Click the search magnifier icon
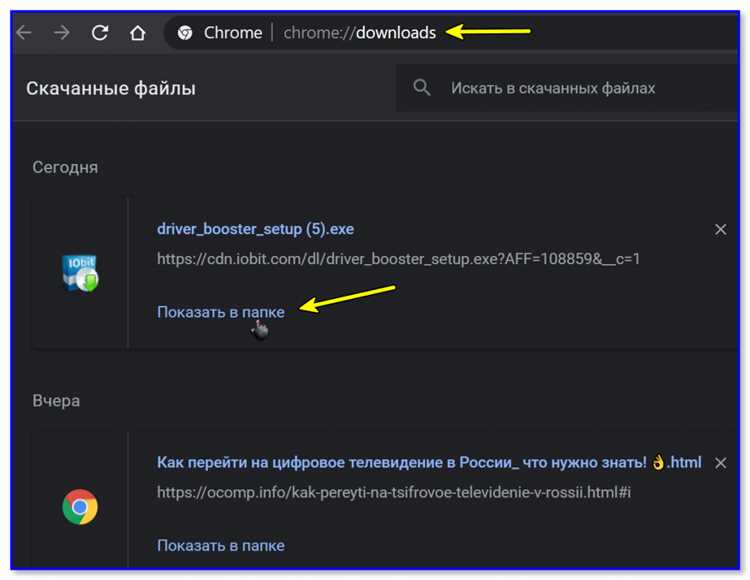Screen dimensions: 750x580 coord(422,88)
